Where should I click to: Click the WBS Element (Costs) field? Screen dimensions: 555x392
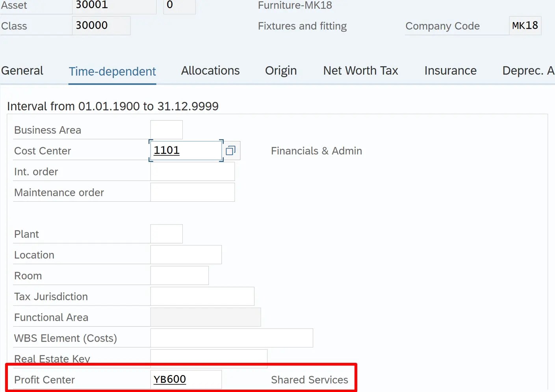231,338
